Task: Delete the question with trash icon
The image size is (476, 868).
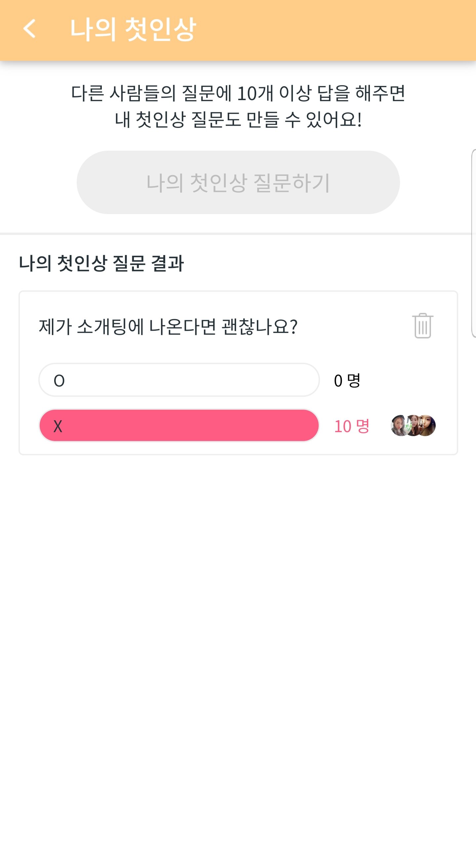Action: 422,325
